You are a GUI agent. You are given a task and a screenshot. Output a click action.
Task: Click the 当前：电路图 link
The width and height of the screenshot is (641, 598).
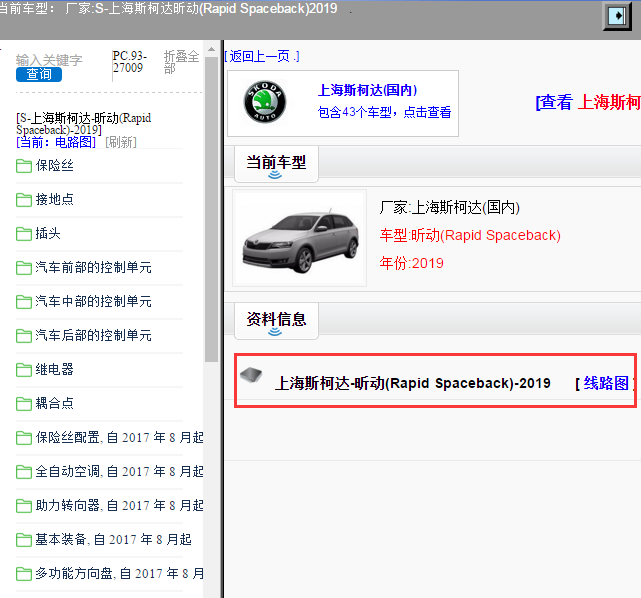(x=56, y=142)
